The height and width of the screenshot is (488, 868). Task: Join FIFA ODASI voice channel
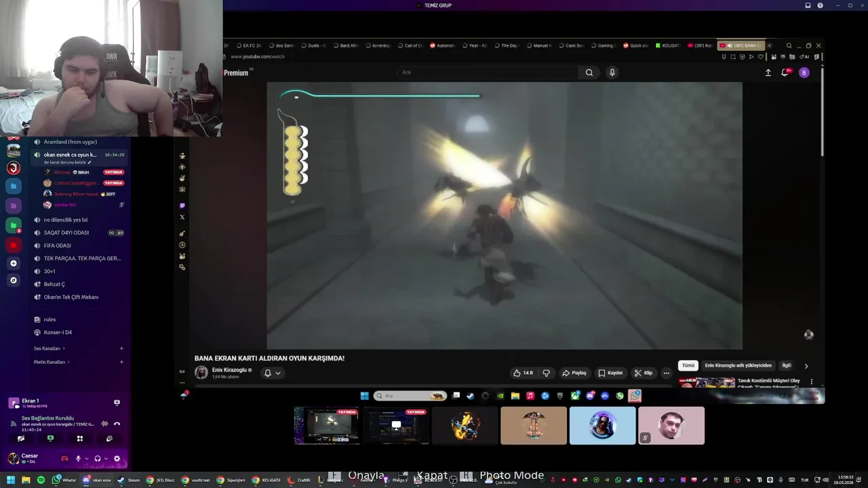click(x=79, y=245)
